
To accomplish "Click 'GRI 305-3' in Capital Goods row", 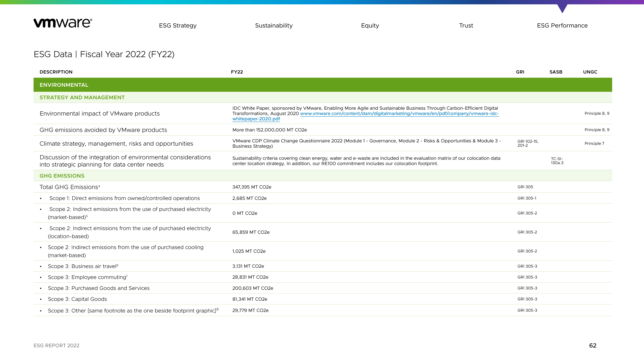I will click(x=527, y=299).
